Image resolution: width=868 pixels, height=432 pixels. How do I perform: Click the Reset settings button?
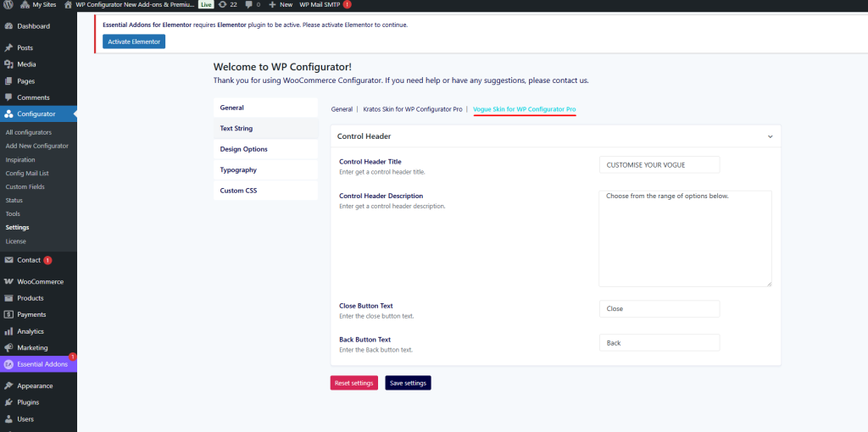pos(354,383)
